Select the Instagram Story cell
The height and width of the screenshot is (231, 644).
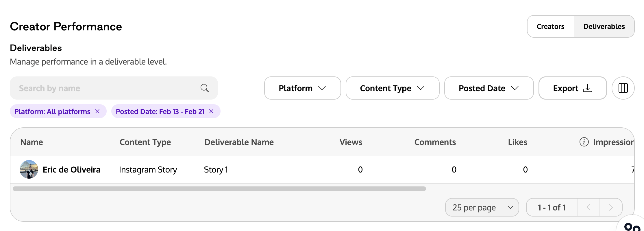click(148, 170)
